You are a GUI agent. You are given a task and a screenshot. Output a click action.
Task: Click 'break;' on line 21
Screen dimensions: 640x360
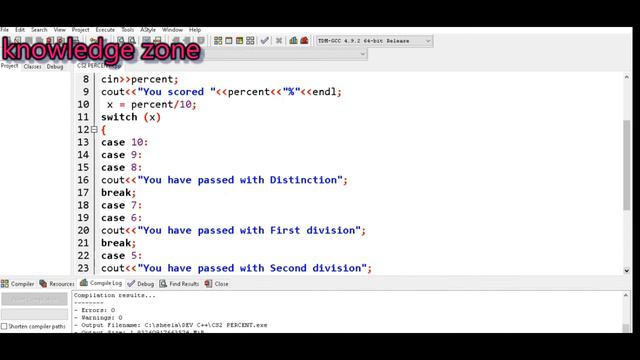(118, 243)
